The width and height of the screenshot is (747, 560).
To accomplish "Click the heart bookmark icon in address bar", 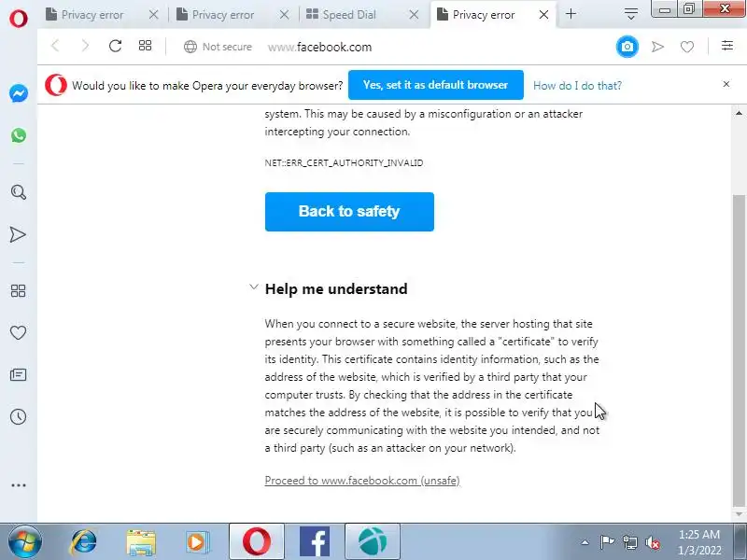I will tap(687, 47).
